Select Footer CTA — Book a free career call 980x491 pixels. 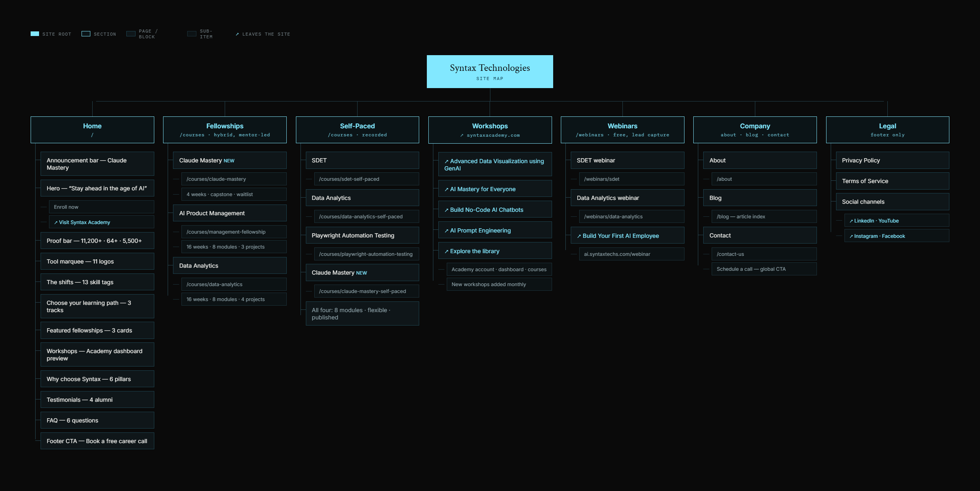point(97,441)
